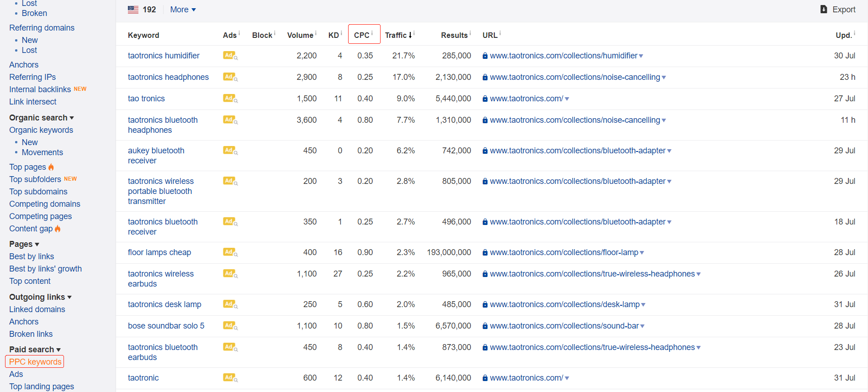Open ad preview for floor lamps cheap
868x392 pixels.
tap(230, 252)
